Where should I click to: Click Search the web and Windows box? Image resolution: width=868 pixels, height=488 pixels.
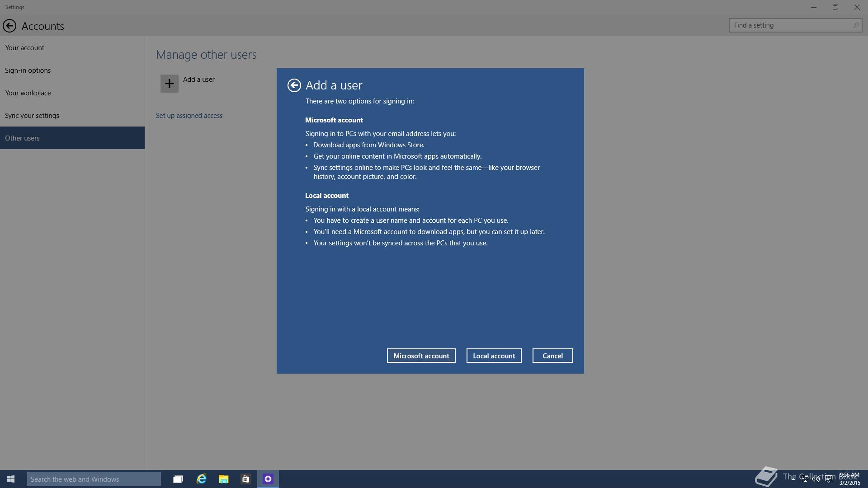94,479
